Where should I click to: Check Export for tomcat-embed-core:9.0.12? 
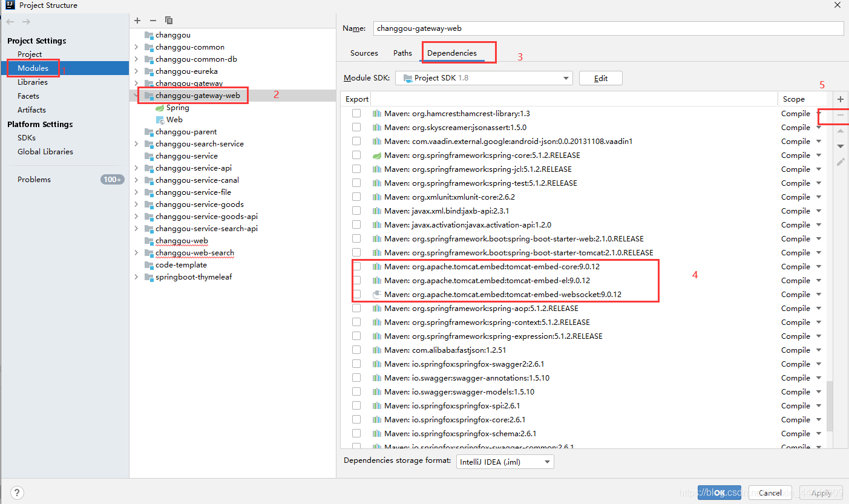pos(356,266)
